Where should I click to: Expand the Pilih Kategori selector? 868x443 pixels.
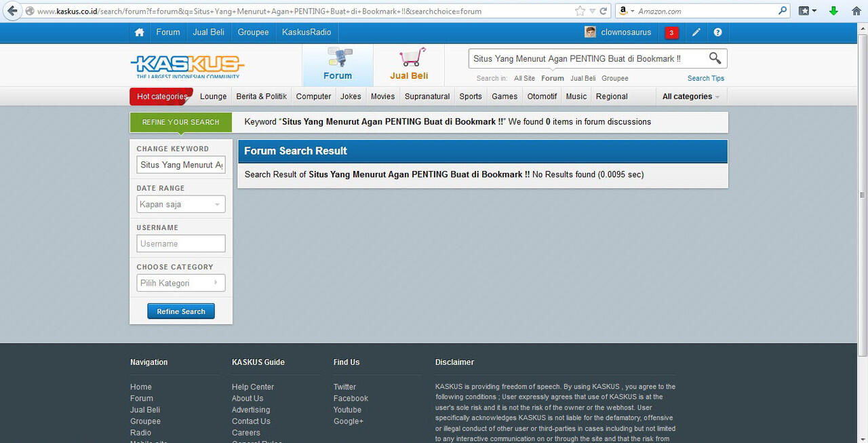[180, 283]
